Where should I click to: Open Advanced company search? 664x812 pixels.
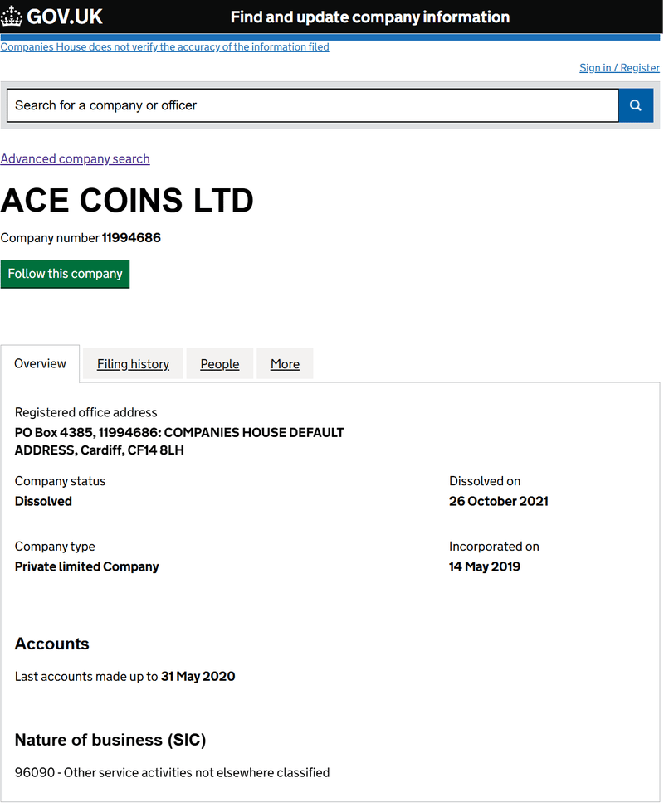click(x=76, y=159)
